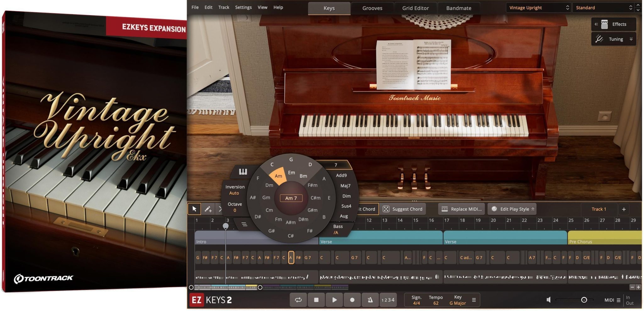
Task: Click the overview loop end handle
Action: [260, 287]
